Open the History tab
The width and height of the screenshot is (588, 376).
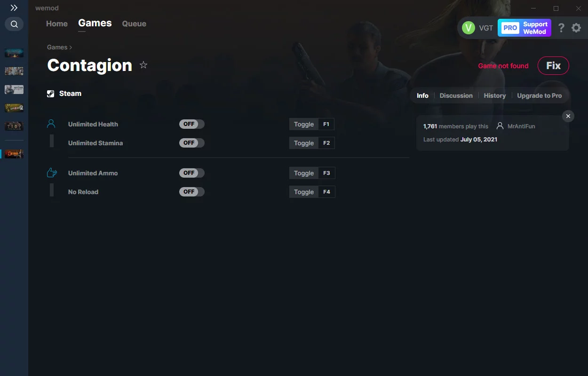pos(495,95)
